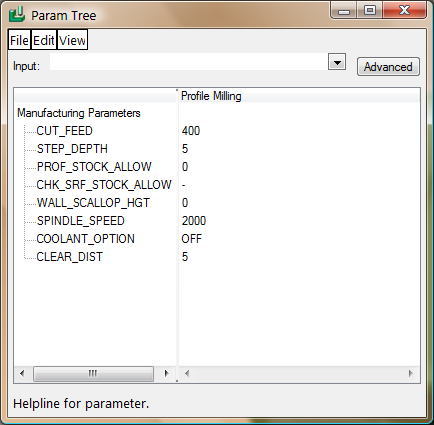434x425 pixels.
Task: Minimize the Param Tree window
Action: pos(344,10)
